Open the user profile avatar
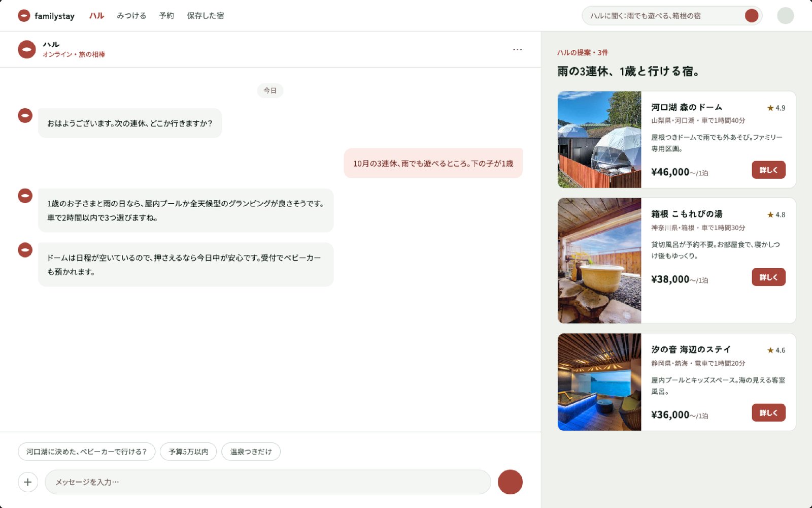 (x=785, y=16)
